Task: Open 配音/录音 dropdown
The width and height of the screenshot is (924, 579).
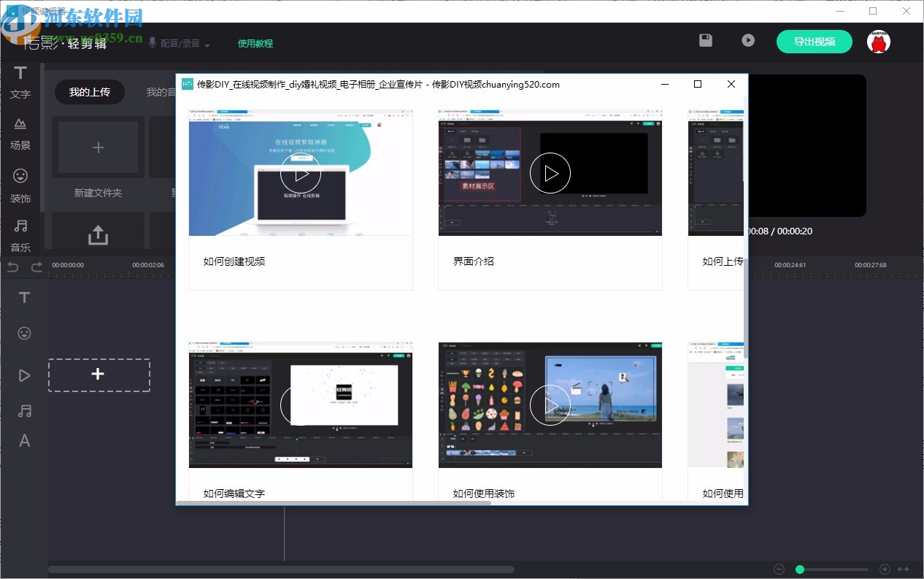Action: (179, 43)
